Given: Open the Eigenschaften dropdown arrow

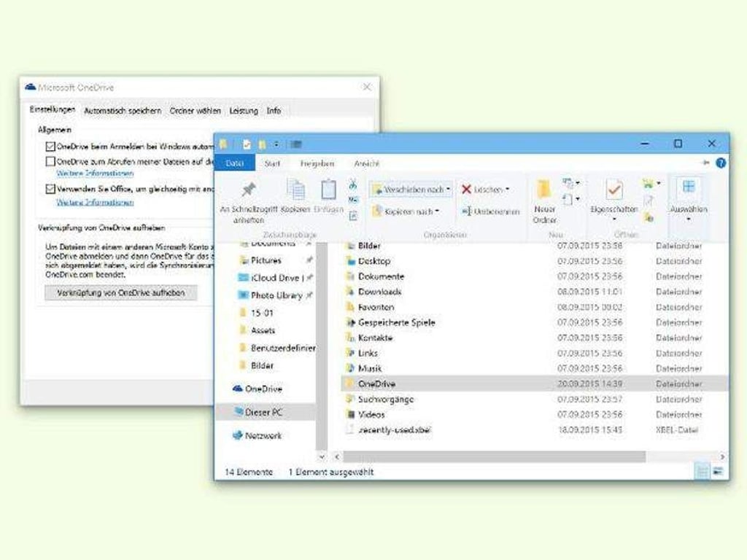Looking at the screenshot, I should [614, 219].
